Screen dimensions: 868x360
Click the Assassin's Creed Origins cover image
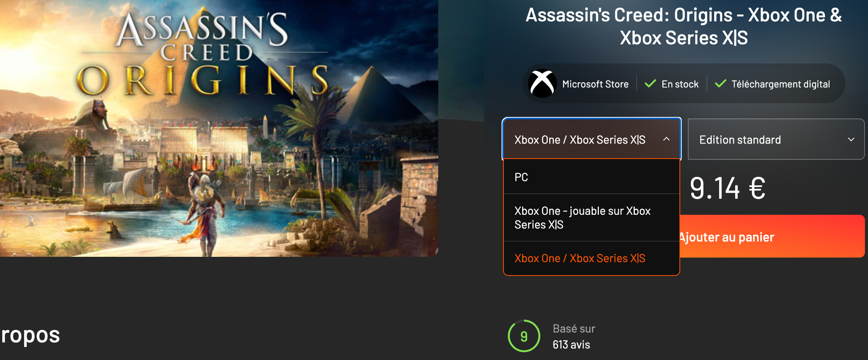click(x=219, y=128)
